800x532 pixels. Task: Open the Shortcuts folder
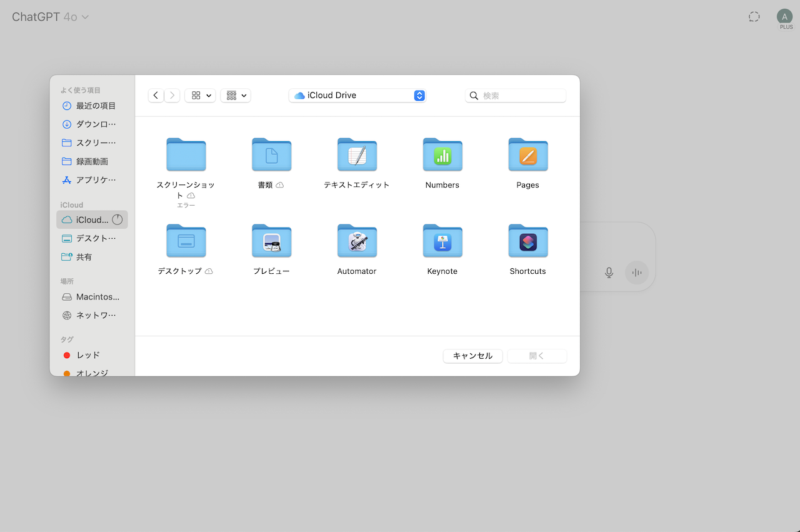click(528, 241)
